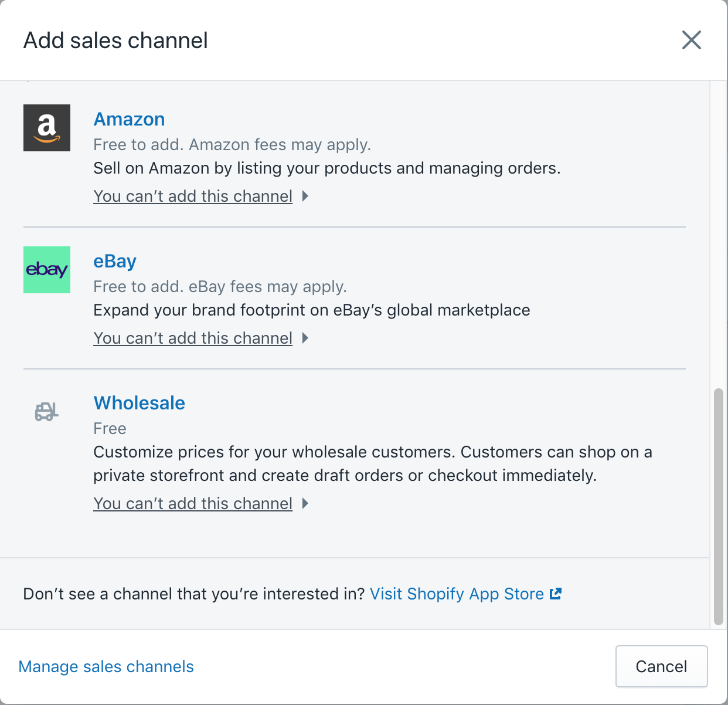Open the Wholesale channel title link
Viewport: 728px width, 705px height.
click(140, 403)
